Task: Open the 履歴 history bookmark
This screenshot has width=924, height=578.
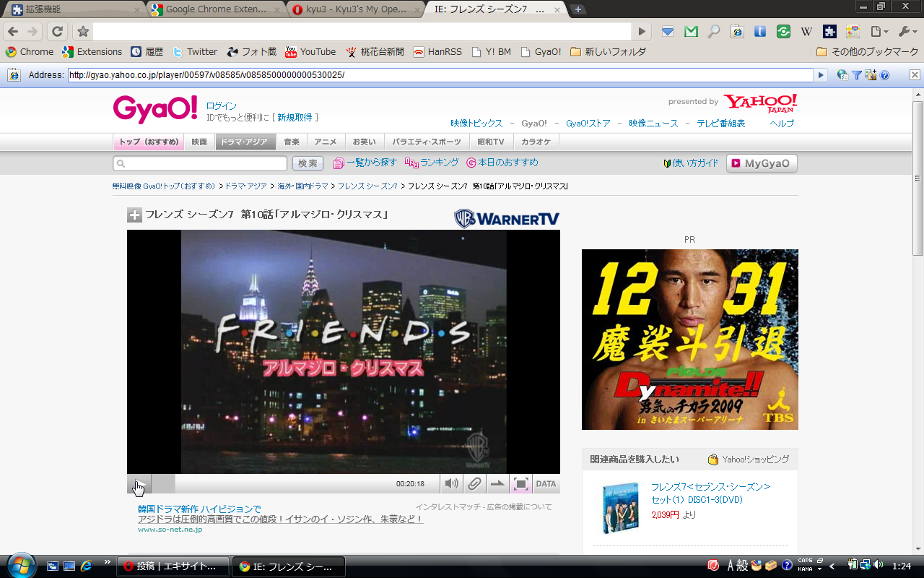Action: point(147,52)
